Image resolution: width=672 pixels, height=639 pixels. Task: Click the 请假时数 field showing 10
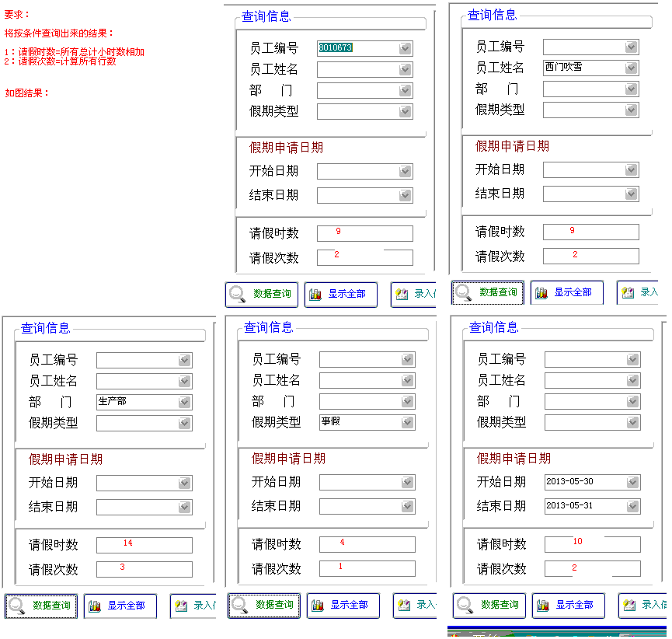tap(593, 544)
